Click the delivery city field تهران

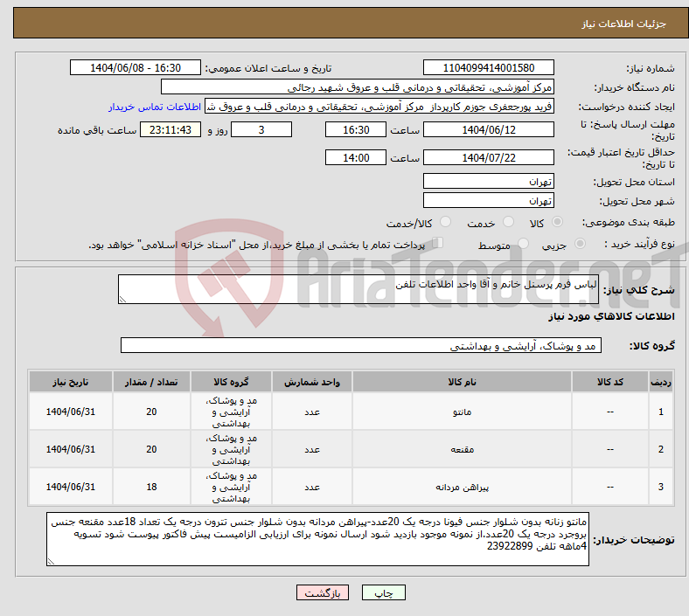(488, 200)
